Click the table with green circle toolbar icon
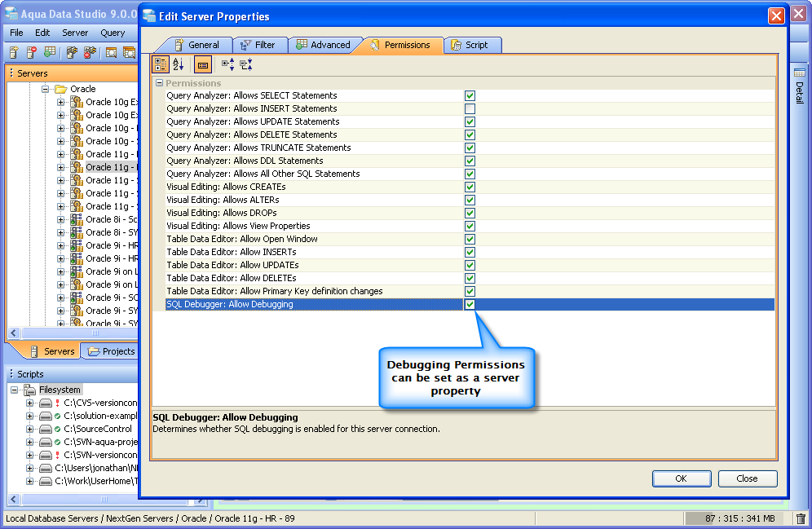812x529 pixels. (49, 52)
